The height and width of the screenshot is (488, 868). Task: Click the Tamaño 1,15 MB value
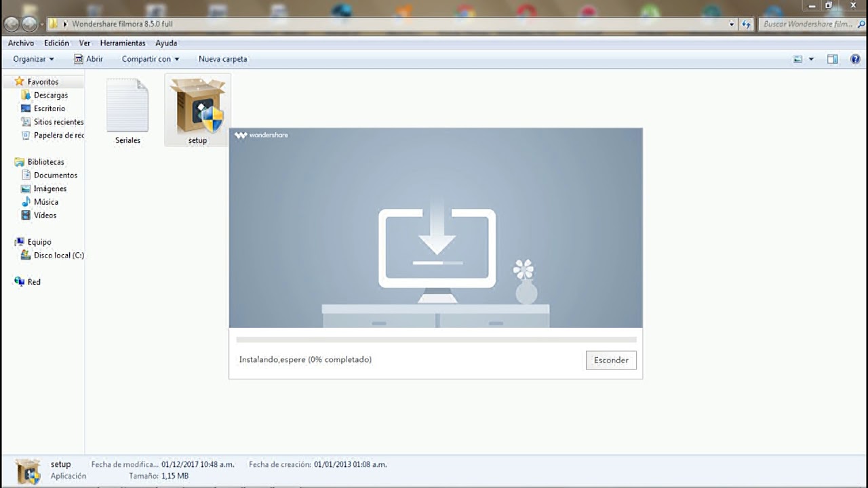tap(175, 476)
